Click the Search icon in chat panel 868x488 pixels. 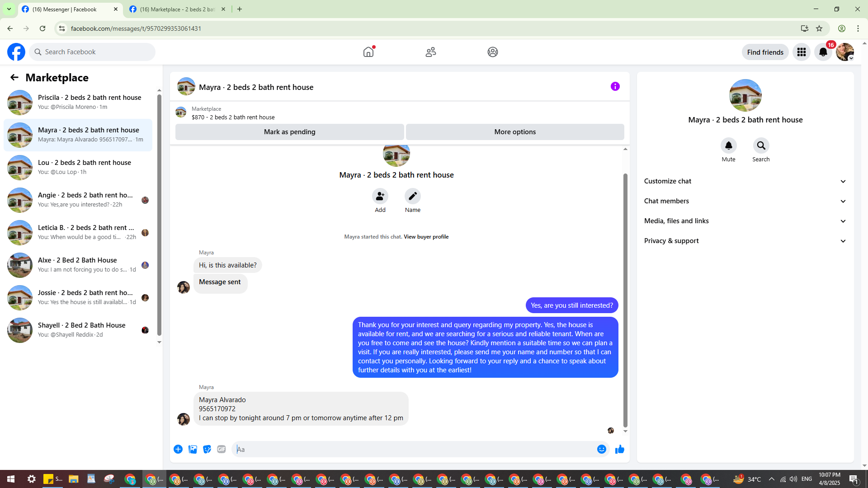tap(761, 145)
